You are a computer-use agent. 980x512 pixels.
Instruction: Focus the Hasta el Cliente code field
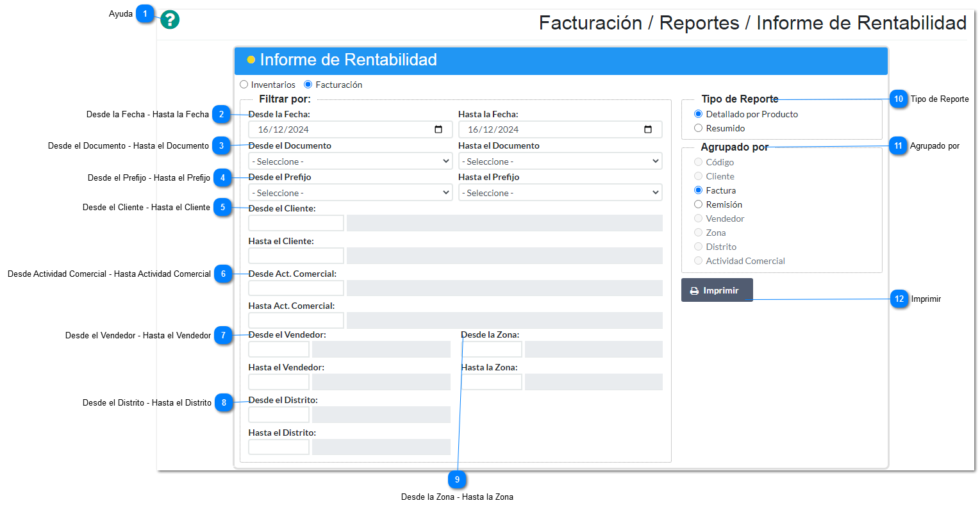click(296, 256)
